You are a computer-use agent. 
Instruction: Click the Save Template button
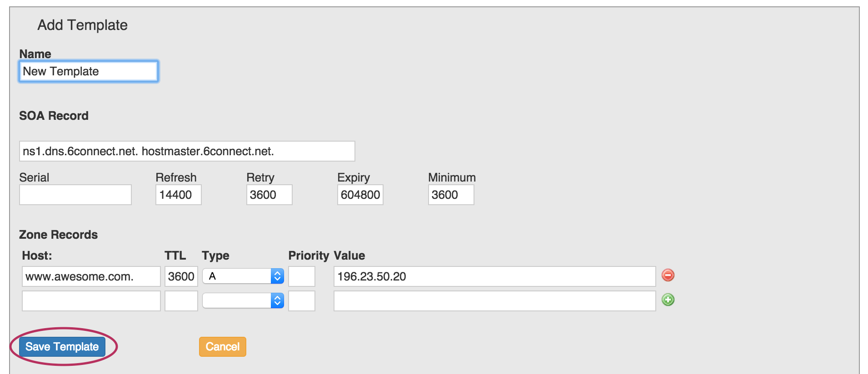click(62, 347)
